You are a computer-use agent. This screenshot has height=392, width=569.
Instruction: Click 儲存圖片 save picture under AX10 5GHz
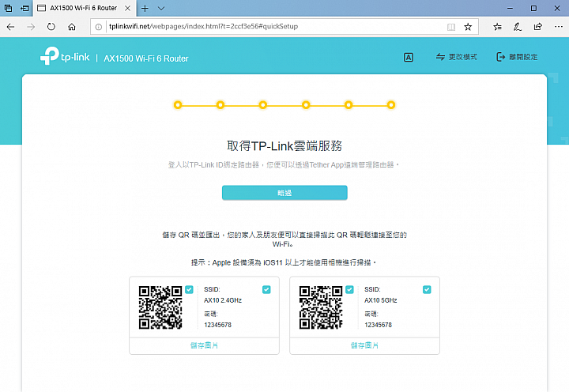[364, 345]
